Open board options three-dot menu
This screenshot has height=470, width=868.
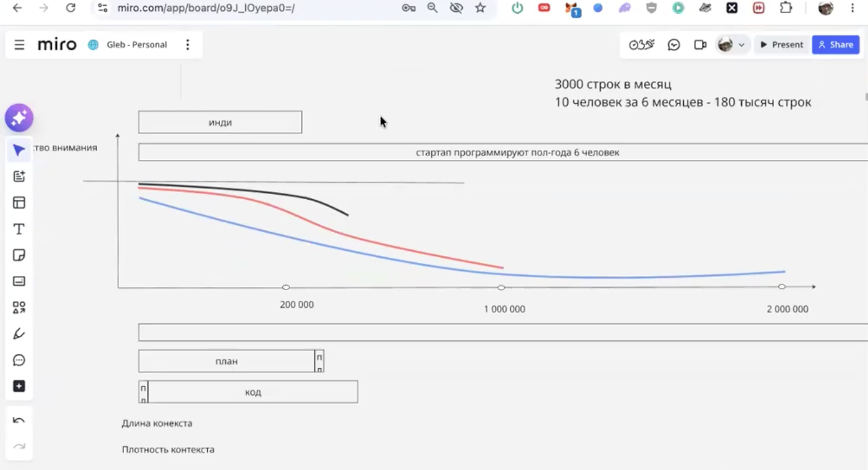[188, 44]
